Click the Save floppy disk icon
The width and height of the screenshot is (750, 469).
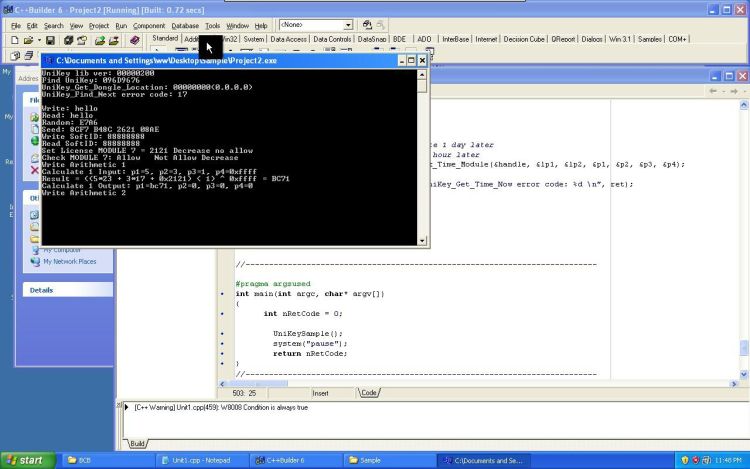pyautogui.click(x=50, y=41)
